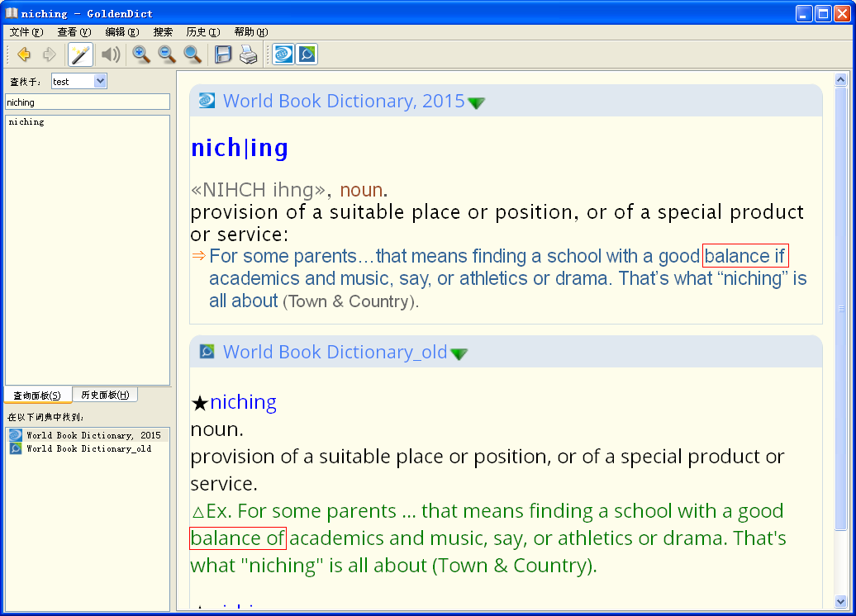Toggle the scan popup wand icon

point(80,54)
